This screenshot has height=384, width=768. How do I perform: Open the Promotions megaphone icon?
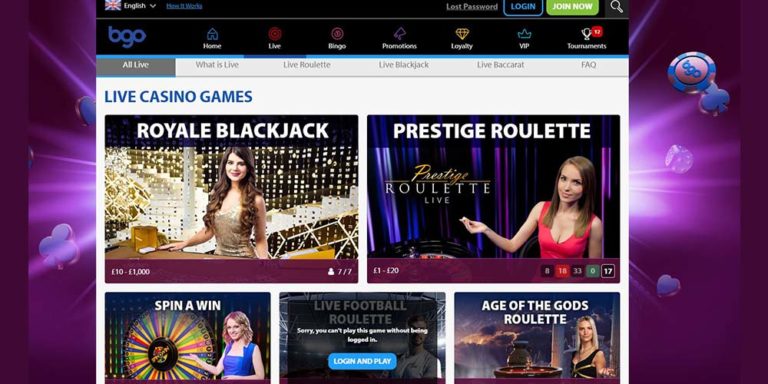coord(400,34)
